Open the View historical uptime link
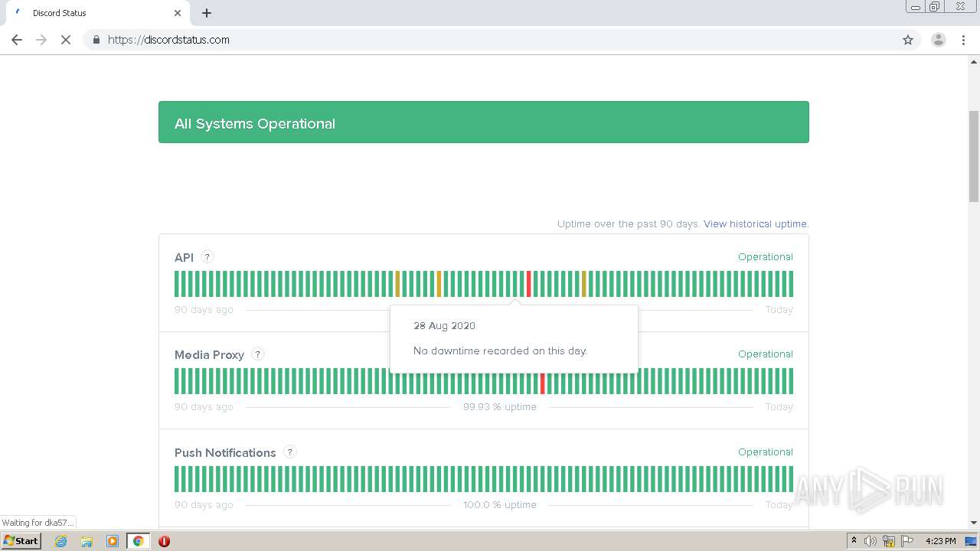 (x=756, y=224)
